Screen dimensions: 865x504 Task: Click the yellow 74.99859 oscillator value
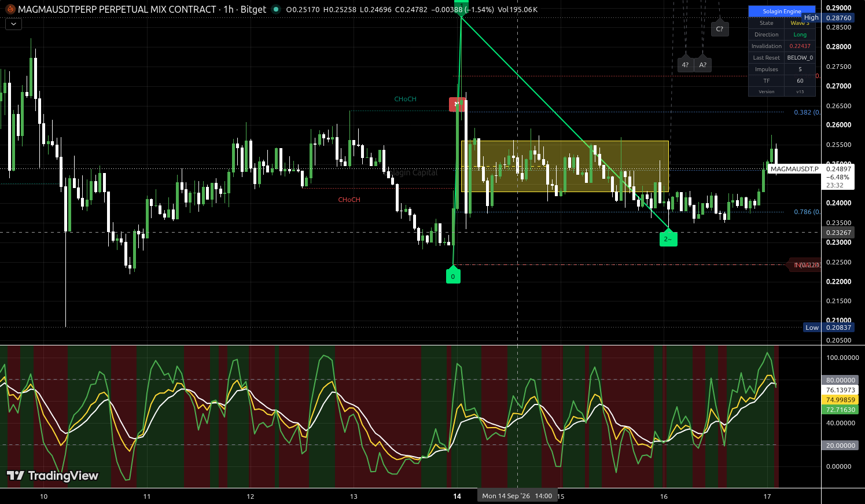[840, 400]
